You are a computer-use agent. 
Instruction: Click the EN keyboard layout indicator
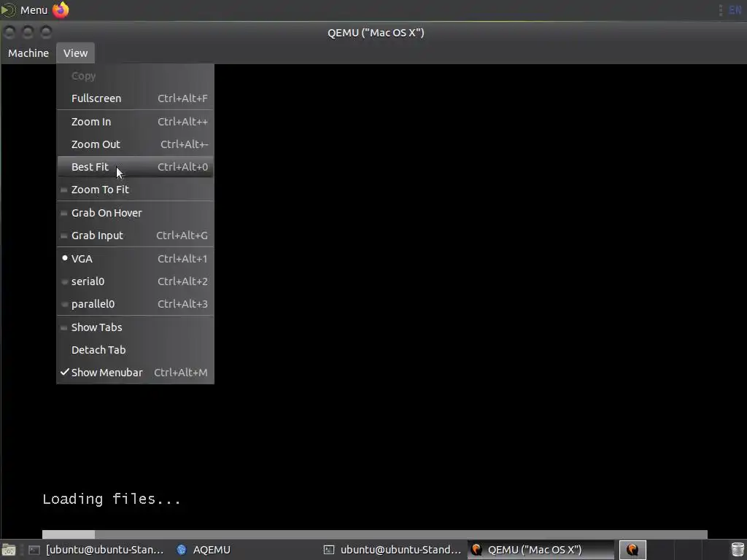[735, 9]
